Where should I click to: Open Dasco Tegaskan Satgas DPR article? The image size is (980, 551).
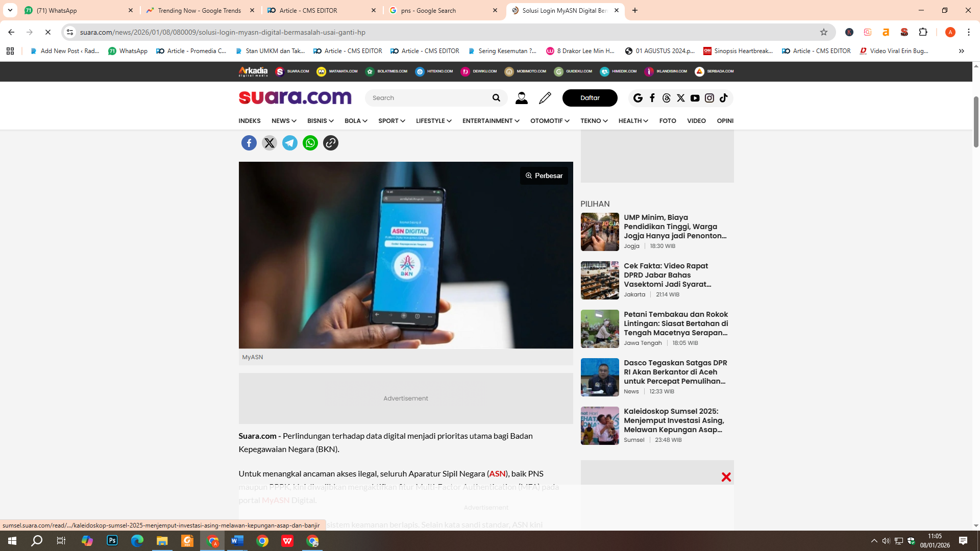(675, 372)
